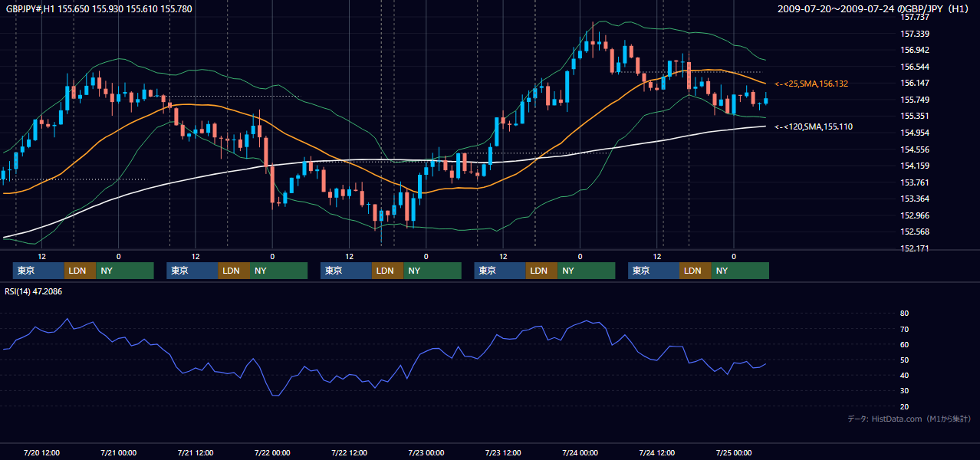This screenshot has height=460, width=980.
Task: Click the 152.966 price axis label
Action: tap(915, 215)
